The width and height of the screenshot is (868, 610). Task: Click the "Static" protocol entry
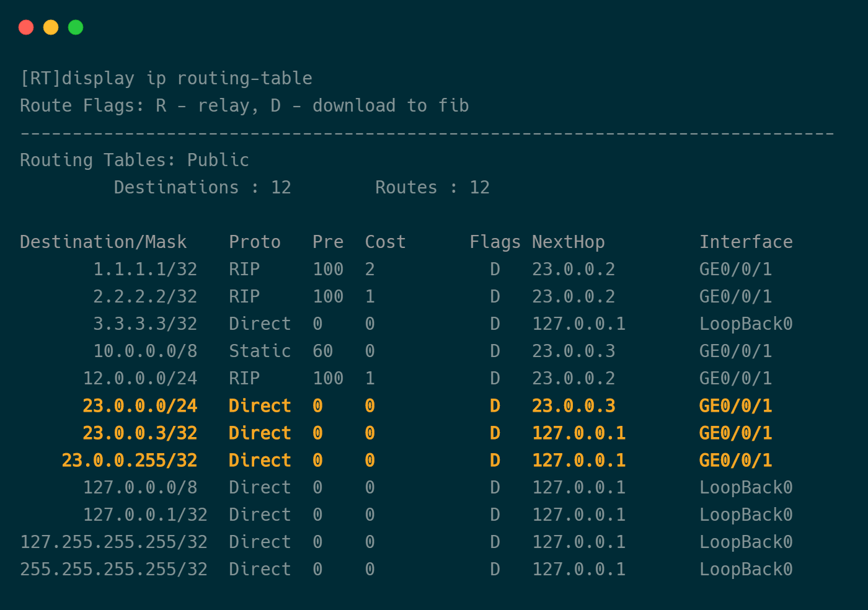(260, 351)
